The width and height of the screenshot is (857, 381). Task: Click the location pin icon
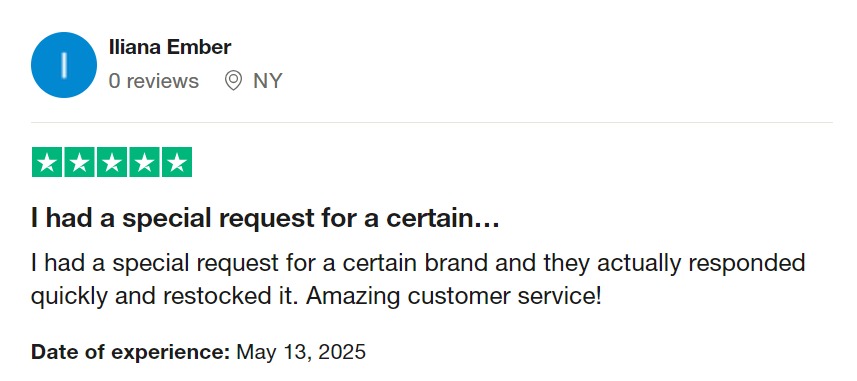click(x=233, y=81)
